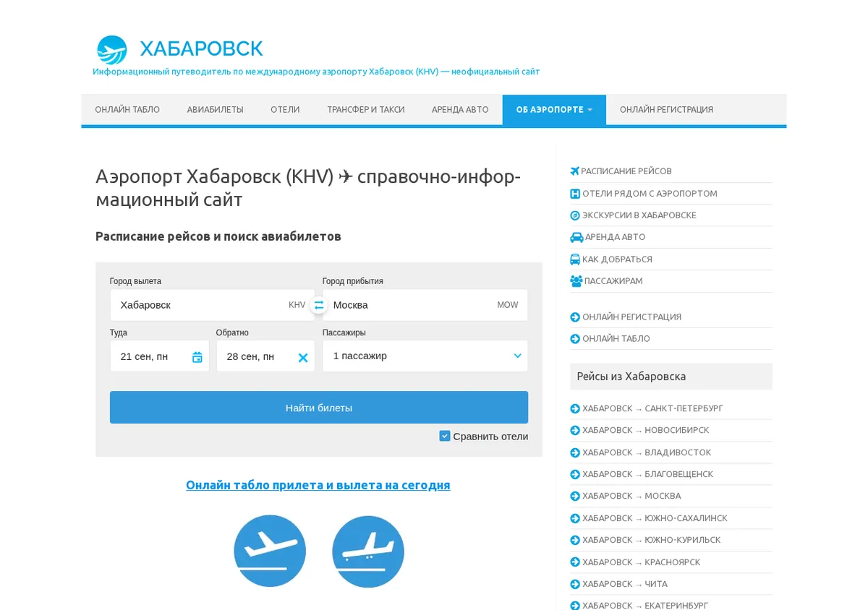The image size is (868, 610).
Task: Go to Трансфер и такси menu item
Action: pyautogui.click(x=366, y=110)
